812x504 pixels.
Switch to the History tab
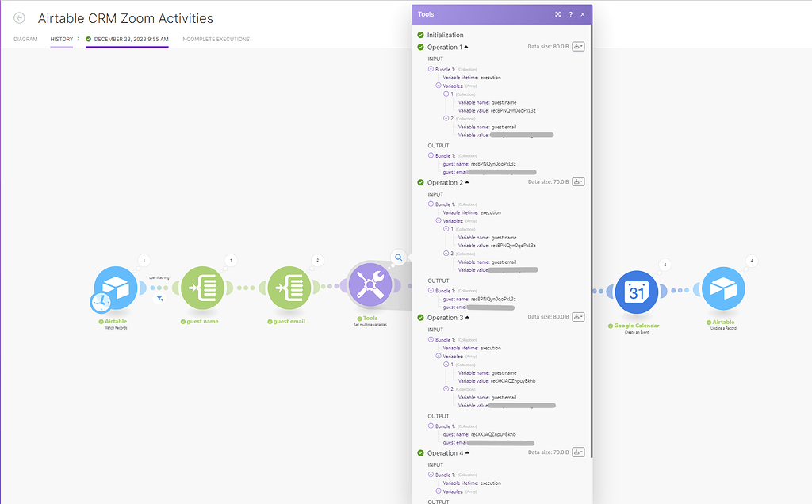point(62,40)
